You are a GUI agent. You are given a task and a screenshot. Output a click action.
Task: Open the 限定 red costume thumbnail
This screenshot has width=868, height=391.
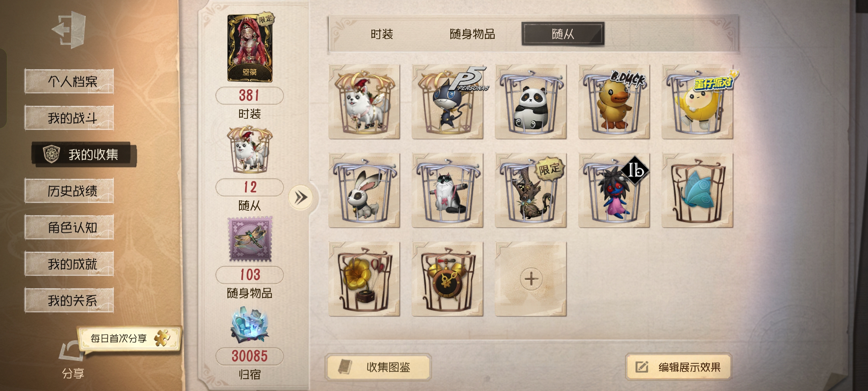(x=250, y=48)
